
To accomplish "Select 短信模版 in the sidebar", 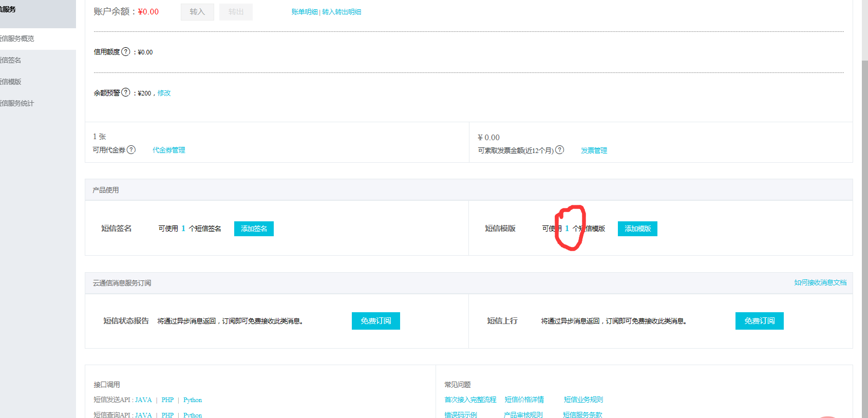I will point(38,82).
